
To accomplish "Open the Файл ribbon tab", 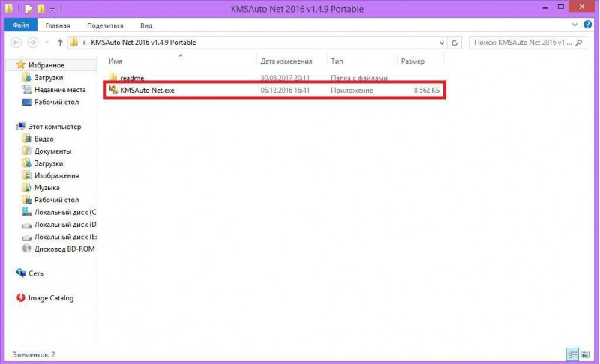I will click(x=21, y=25).
